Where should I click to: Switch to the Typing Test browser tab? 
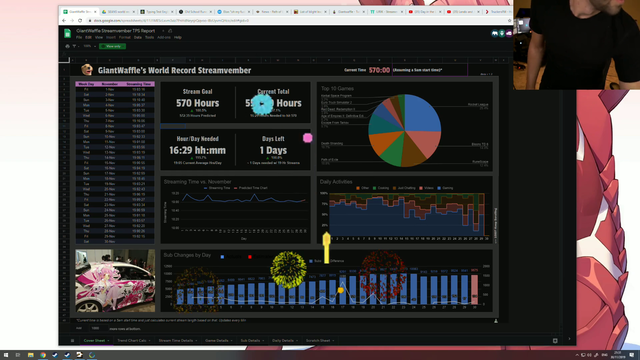[156, 12]
